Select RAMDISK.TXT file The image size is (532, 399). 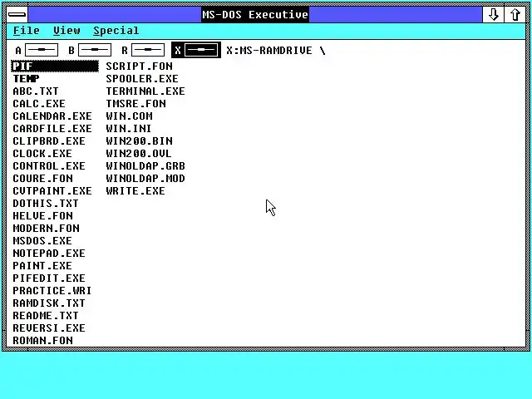tap(49, 303)
